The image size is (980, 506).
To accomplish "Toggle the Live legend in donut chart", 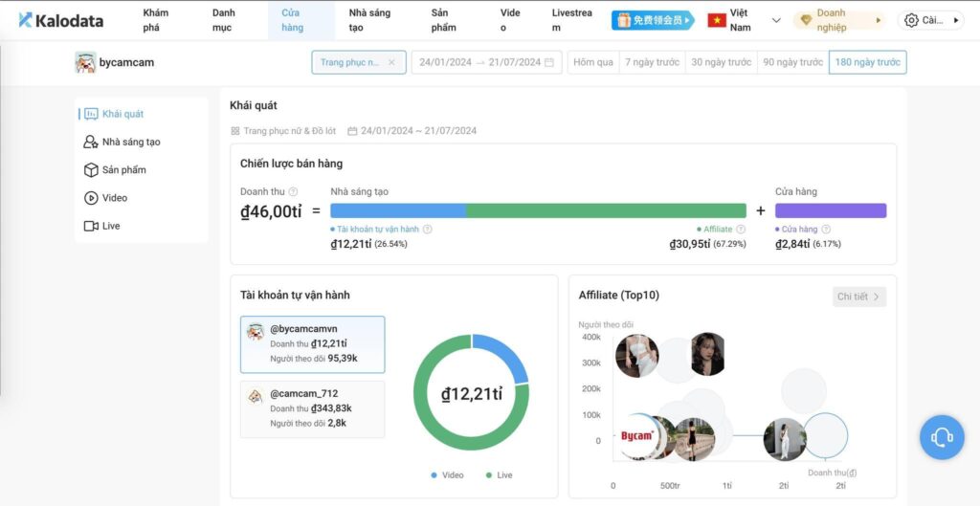I will pos(499,475).
